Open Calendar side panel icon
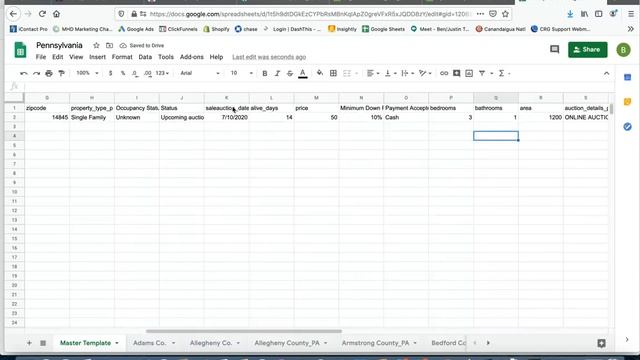Screen dimensions: 640x360 pos(628,77)
